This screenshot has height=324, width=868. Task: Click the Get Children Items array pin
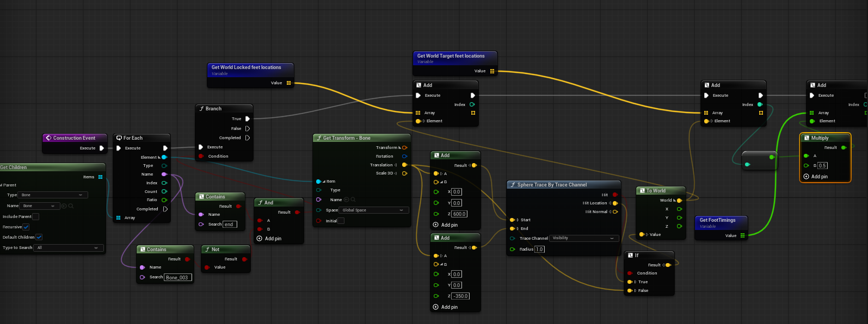(100, 177)
